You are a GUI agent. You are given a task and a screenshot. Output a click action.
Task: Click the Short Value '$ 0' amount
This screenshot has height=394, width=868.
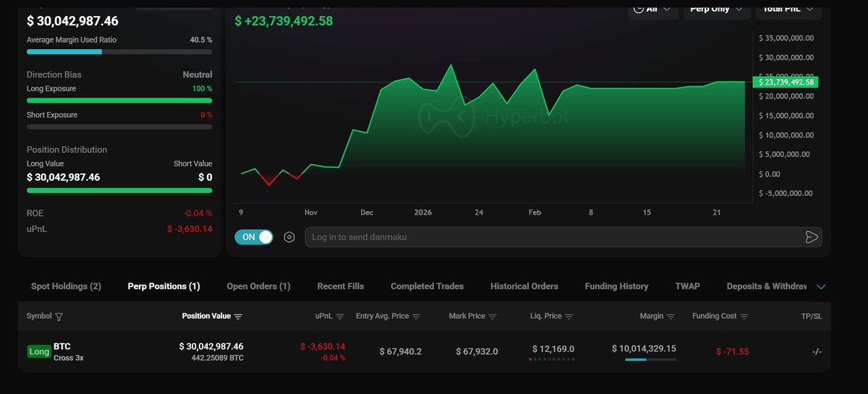pyautogui.click(x=205, y=177)
